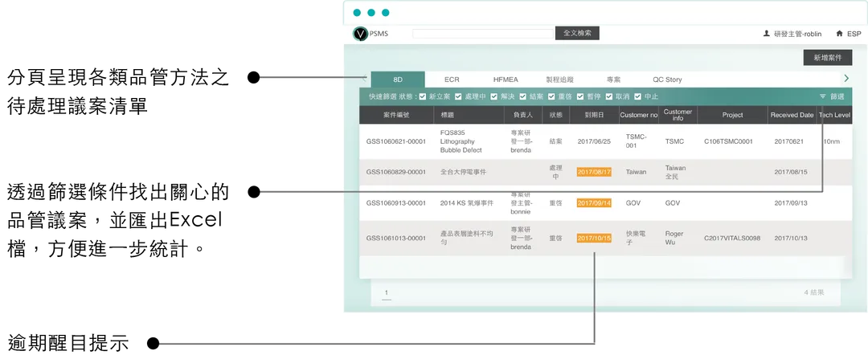Toggle the 處理中 status checkbox

(x=458, y=96)
